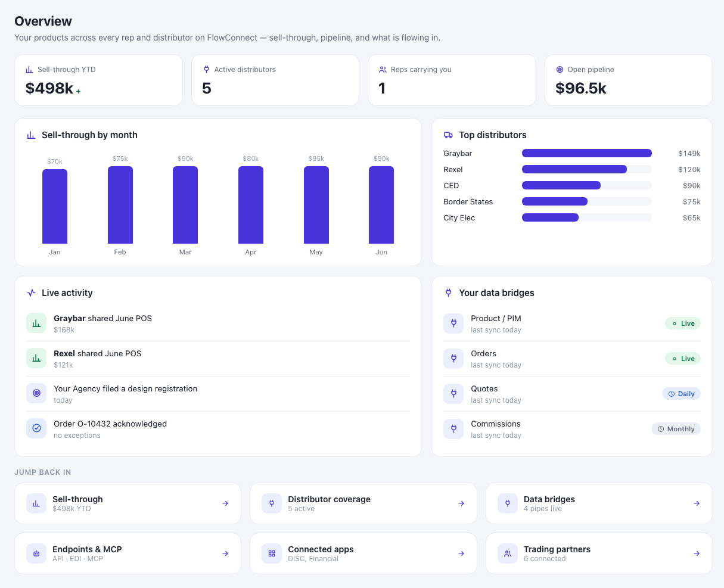Screen dimensions: 724x588
Task: Click the arrow on Sell-through card
Action: tap(225, 503)
